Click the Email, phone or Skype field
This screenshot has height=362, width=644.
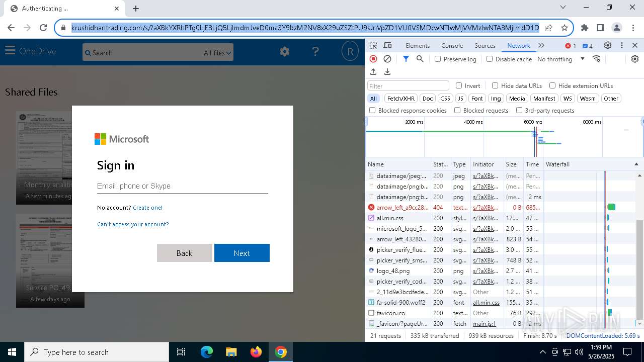(183, 186)
